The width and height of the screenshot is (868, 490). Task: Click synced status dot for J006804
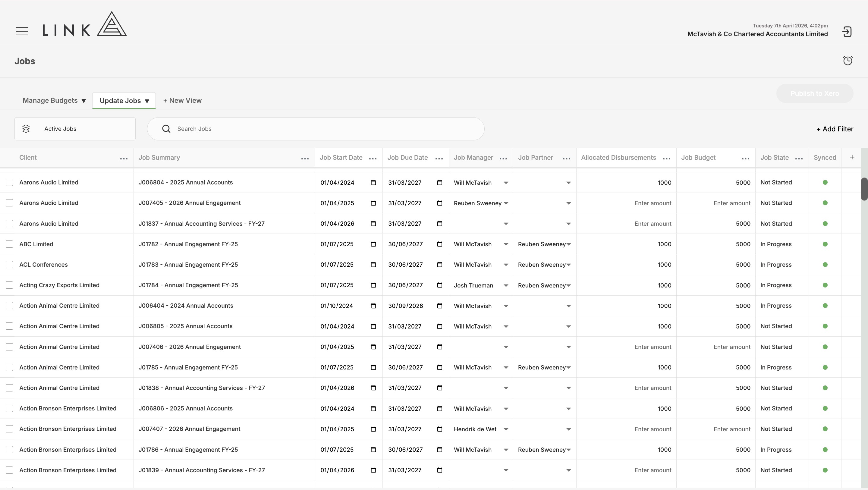(x=825, y=182)
